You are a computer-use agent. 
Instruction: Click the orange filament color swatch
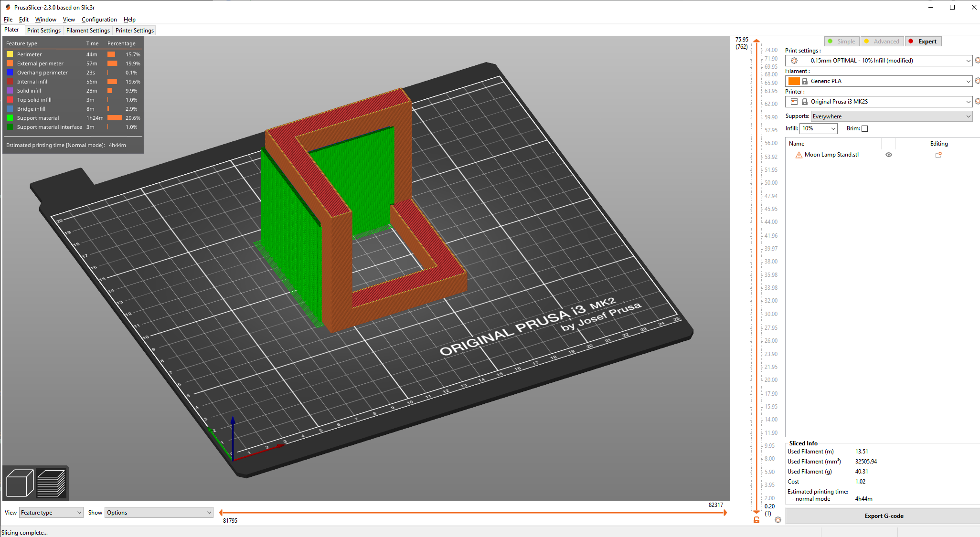pos(794,81)
